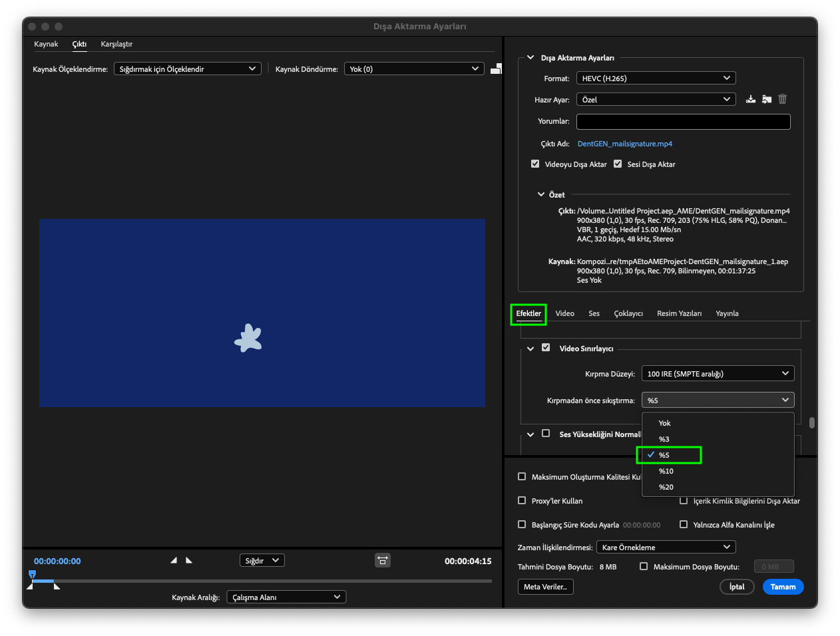Open the Sığdır zoom level dropdown
Image resolution: width=840 pixels, height=636 pixels.
[262, 560]
